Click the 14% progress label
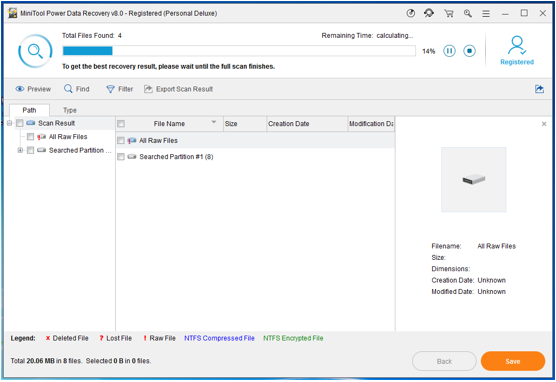The image size is (556, 382). click(429, 51)
